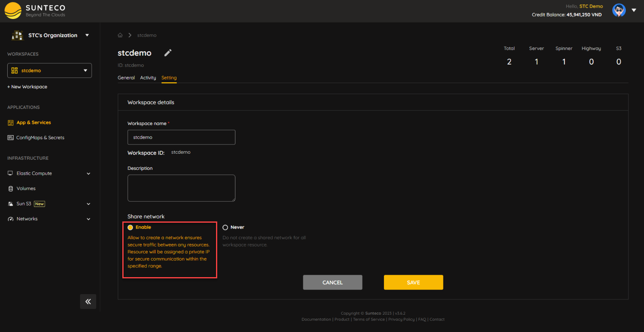Screen dimensions: 644x332
Task: Click the Networks gauge icon
Action: click(x=10, y=219)
